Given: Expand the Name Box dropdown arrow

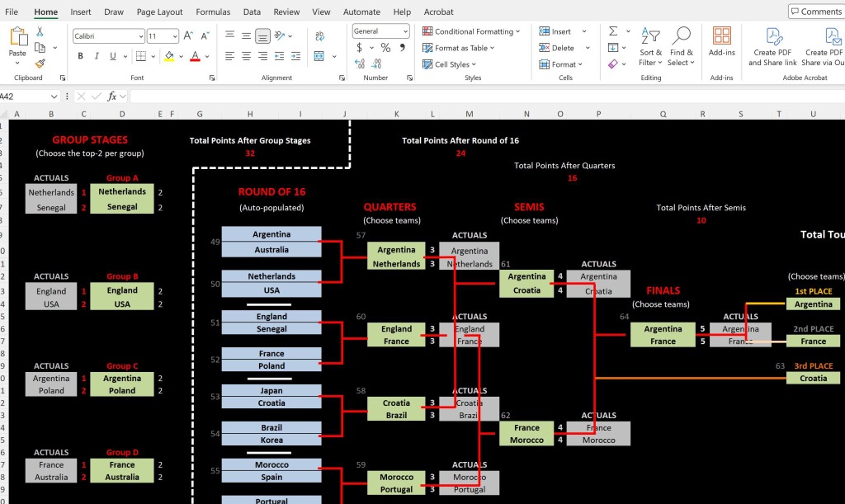Looking at the screenshot, I should click(x=54, y=97).
